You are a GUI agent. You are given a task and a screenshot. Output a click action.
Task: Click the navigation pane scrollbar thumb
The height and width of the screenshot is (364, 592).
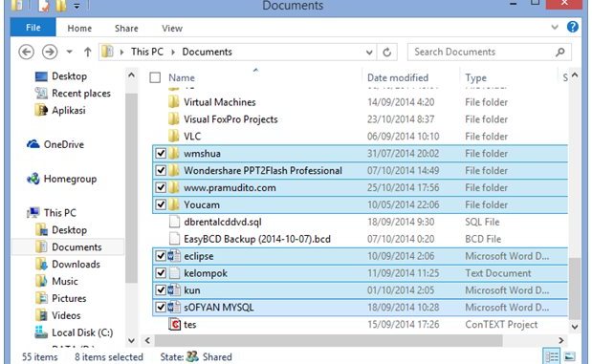pos(131,188)
